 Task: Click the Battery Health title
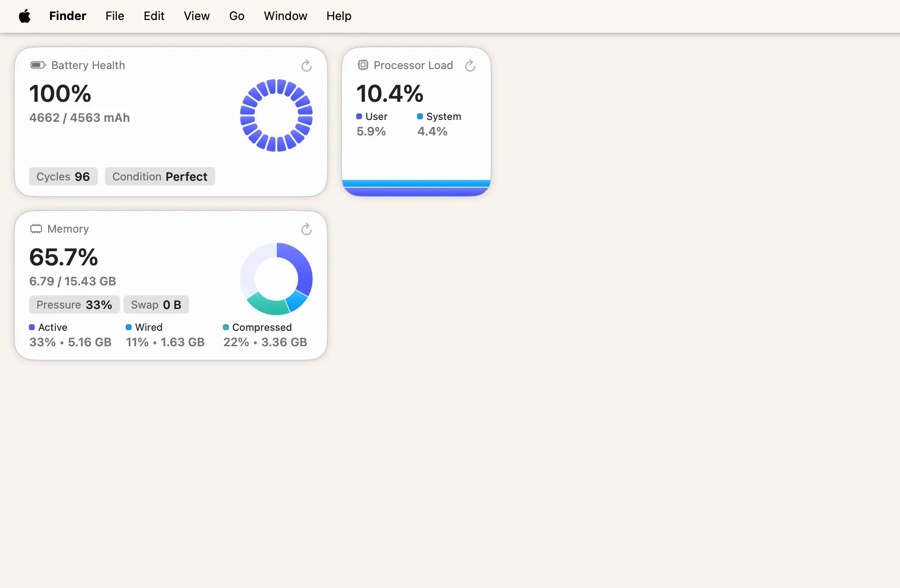pos(88,65)
